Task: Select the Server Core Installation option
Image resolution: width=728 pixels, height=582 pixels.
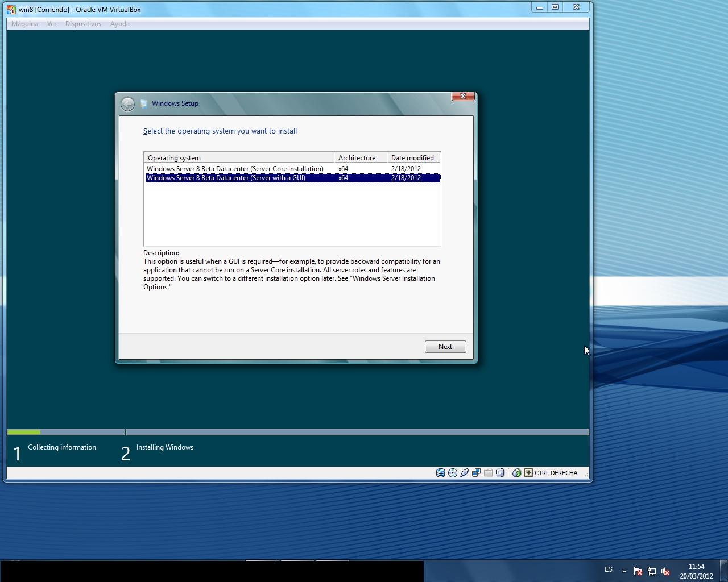Action: pyautogui.click(x=235, y=169)
